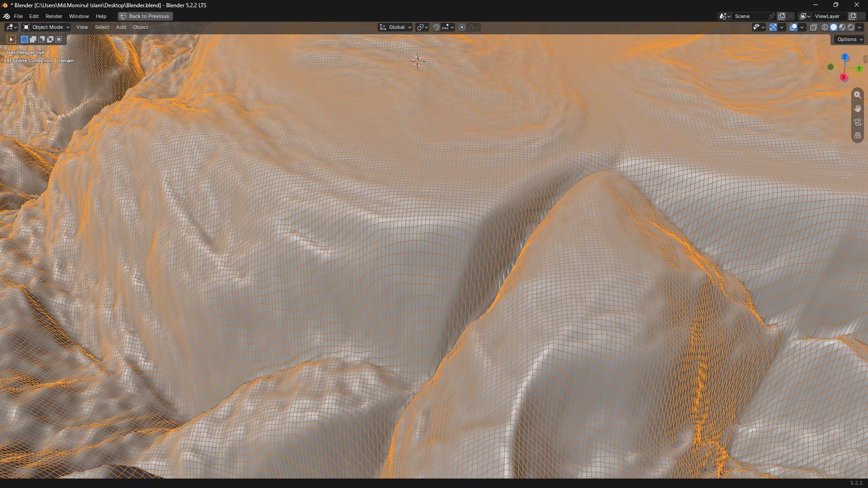The image size is (868, 488).
Task: Open the Global transform orientation dropdown
Action: click(395, 27)
